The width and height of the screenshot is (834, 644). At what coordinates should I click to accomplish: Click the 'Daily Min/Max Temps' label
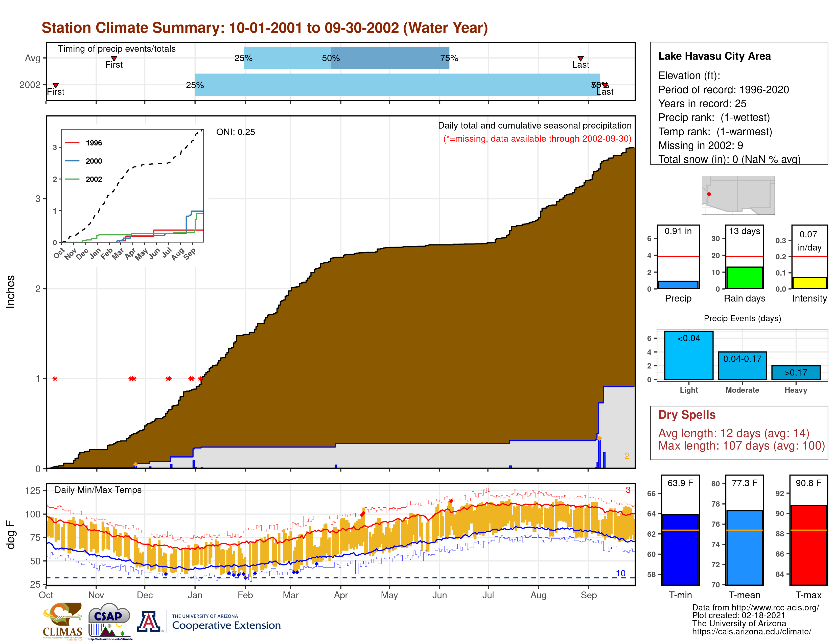[98, 490]
